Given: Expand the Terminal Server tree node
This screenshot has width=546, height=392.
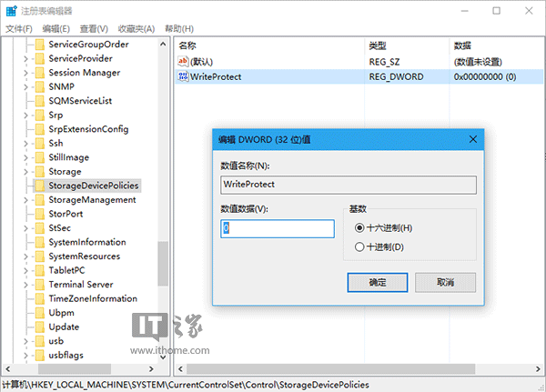Looking at the screenshot, I should pyautogui.click(x=25, y=285).
